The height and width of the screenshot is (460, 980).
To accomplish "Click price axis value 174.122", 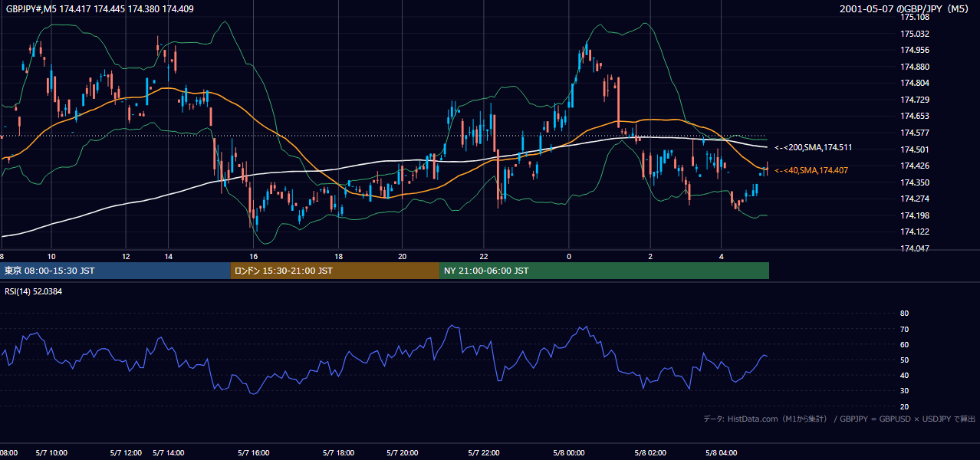I will tap(915, 232).
